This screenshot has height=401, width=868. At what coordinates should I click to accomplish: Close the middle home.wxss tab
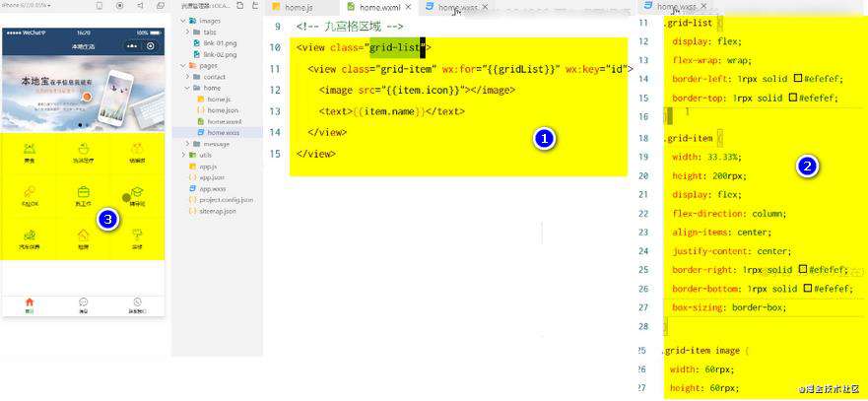[x=486, y=7]
